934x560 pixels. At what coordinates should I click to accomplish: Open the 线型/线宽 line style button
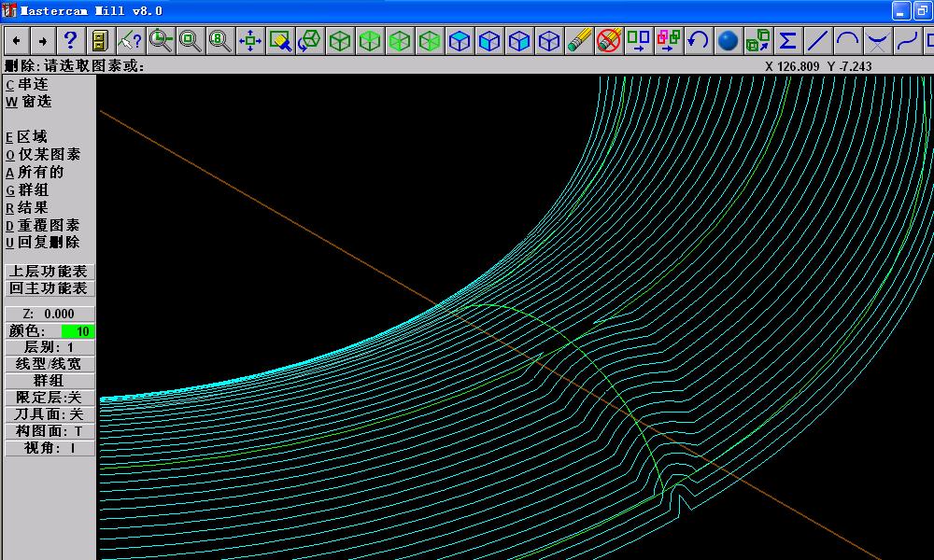point(50,364)
